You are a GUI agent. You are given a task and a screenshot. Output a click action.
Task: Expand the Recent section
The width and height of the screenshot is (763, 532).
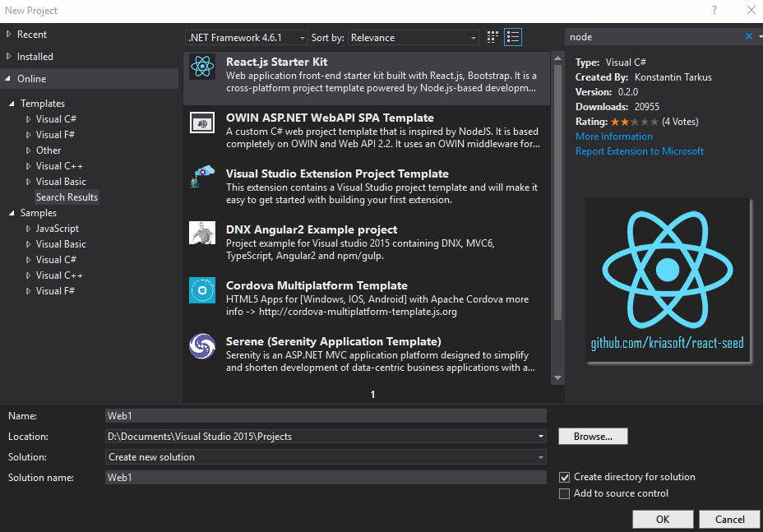point(9,34)
